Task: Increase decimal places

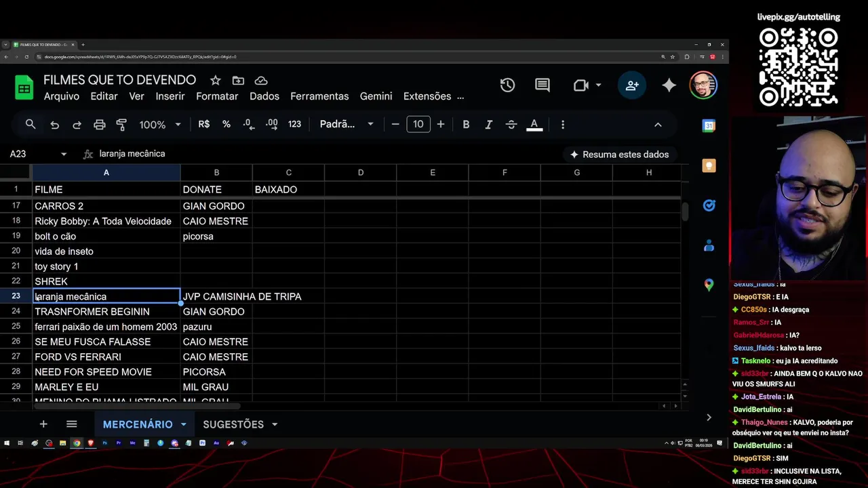Action: (272, 125)
